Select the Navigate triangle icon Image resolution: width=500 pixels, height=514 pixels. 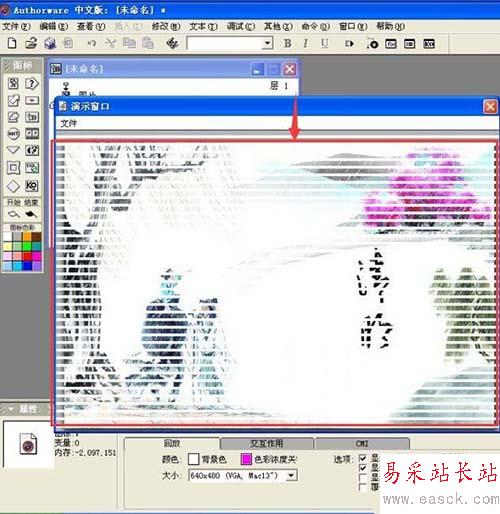pos(13,150)
